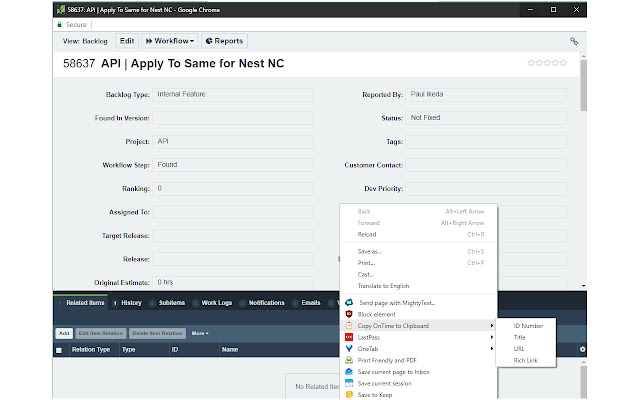
Task: Click the Block element shield icon
Action: tap(349, 314)
